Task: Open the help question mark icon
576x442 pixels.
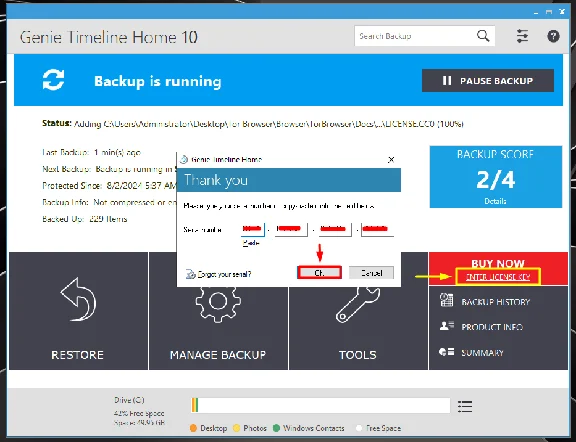Action: (553, 36)
